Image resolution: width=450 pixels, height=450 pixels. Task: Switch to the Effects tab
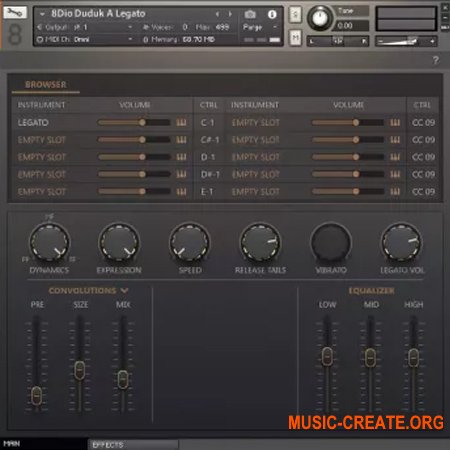[133, 445]
